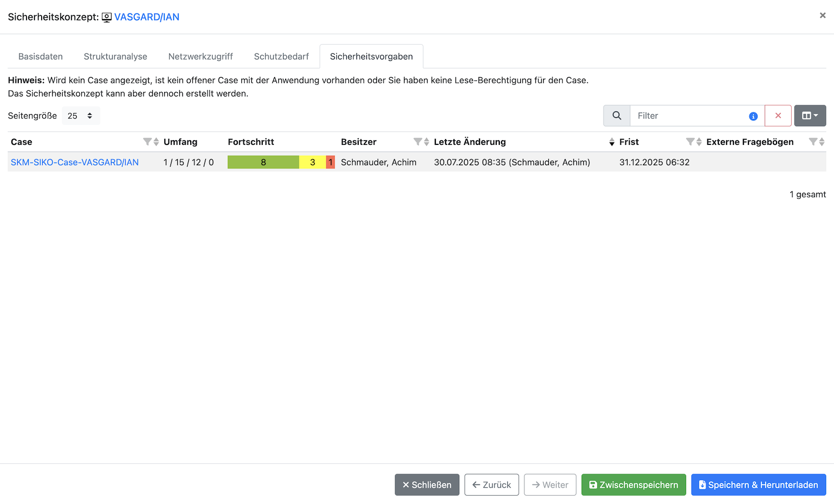Image resolution: width=834 pixels, height=504 pixels.
Task: Open the Seitengröße page size dropdown
Action: point(80,116)
